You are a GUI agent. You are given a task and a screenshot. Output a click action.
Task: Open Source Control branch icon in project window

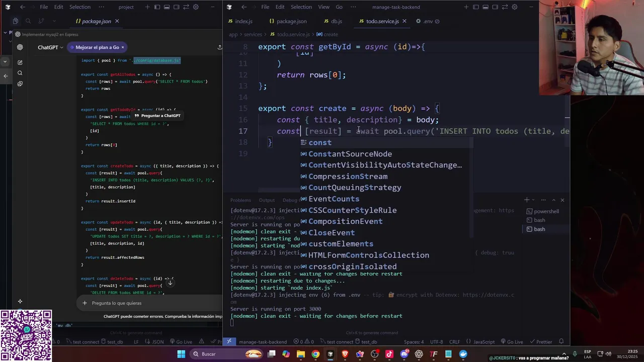coord(41,21)
